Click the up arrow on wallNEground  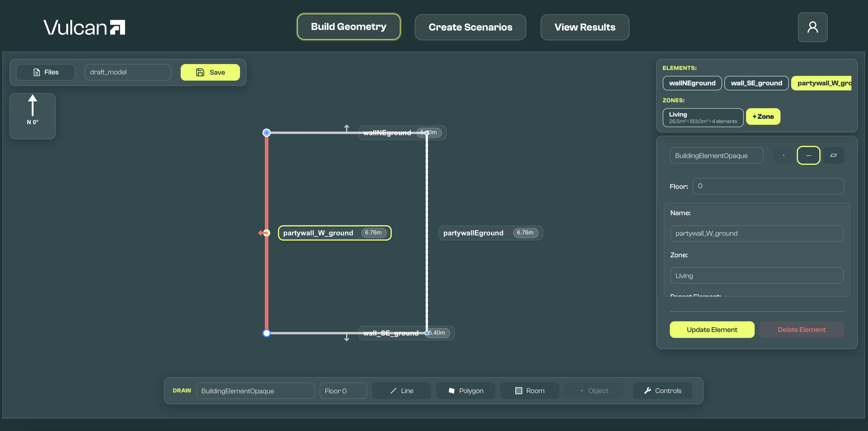pos(346,128)
